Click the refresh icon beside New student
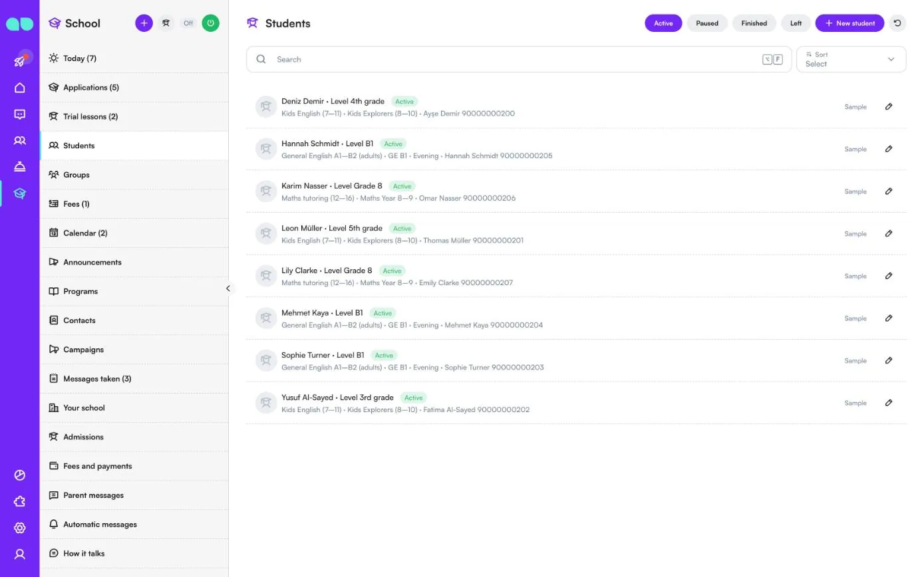The image size is (924, 577). tap(897, 23)
